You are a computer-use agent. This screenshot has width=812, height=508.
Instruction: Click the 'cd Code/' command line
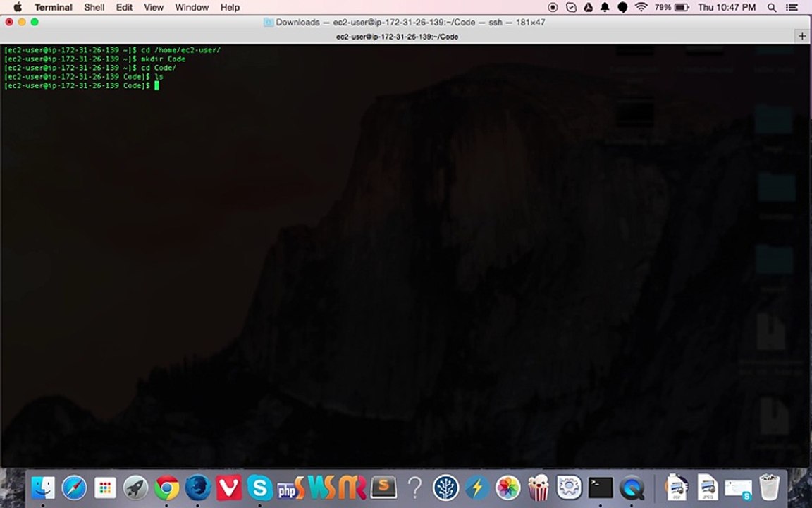[159, 68]
